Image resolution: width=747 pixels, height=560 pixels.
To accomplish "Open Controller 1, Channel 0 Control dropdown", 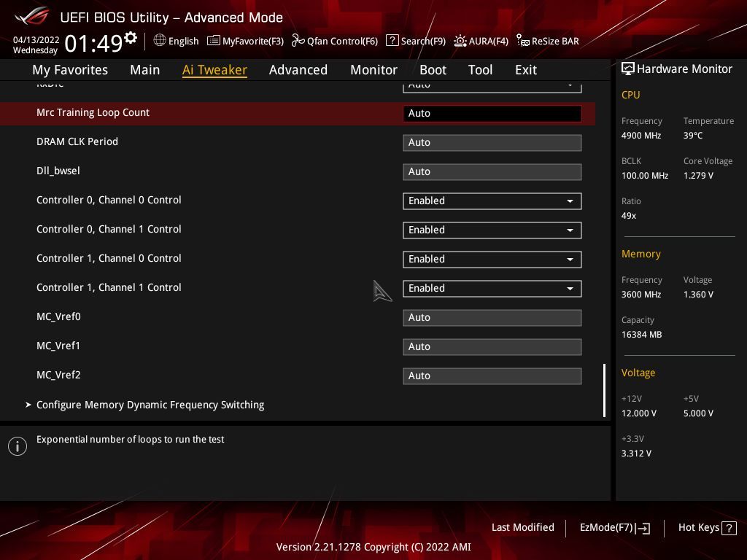I will [x=492, y=259].
